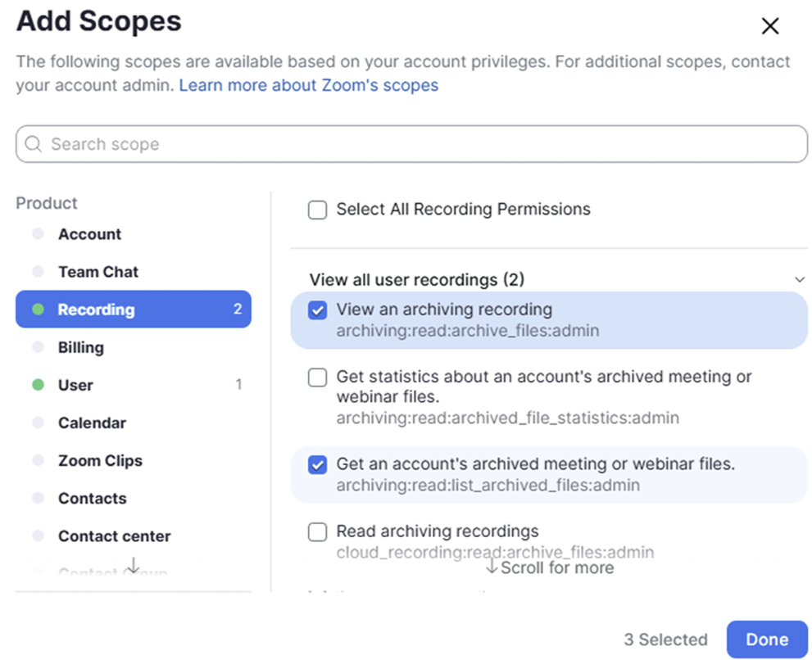This screenshot has width=812, height=660.
Task: Uncheck View an archiving recording
Action: tap(317, 310)
